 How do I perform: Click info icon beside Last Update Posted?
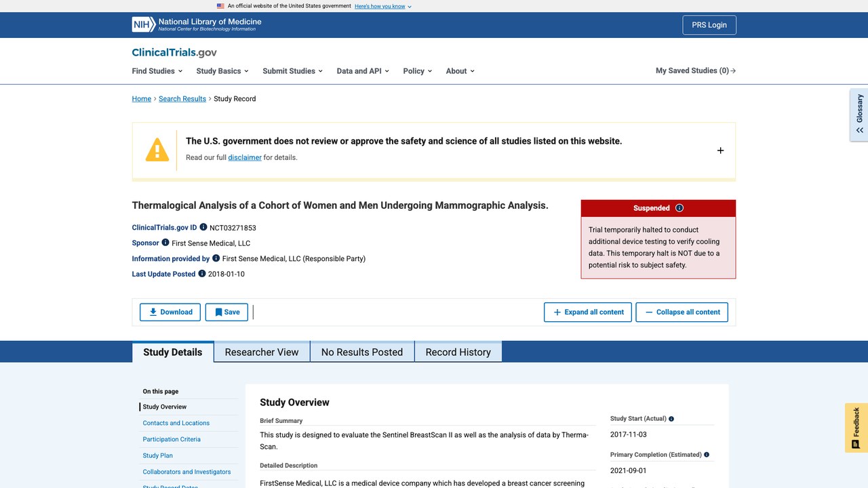click(x=202, y=274)
